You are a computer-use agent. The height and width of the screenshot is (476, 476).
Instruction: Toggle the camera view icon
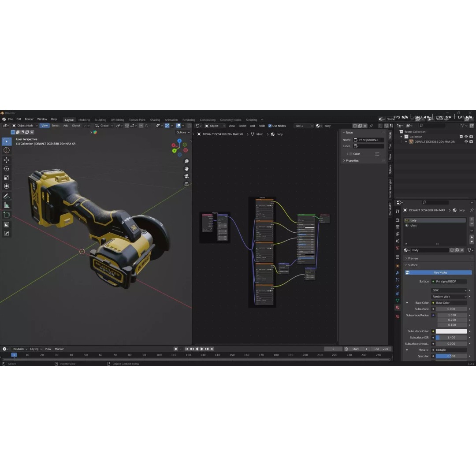[x=186, y=176]
